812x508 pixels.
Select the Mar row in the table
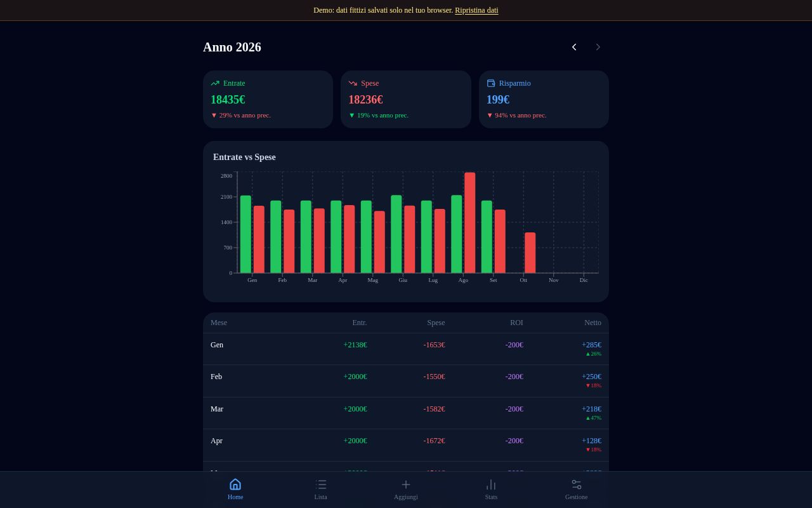coord(406,413)
